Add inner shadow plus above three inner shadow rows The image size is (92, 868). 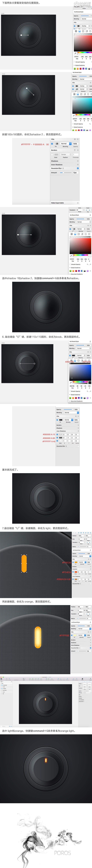click(78, 431)
